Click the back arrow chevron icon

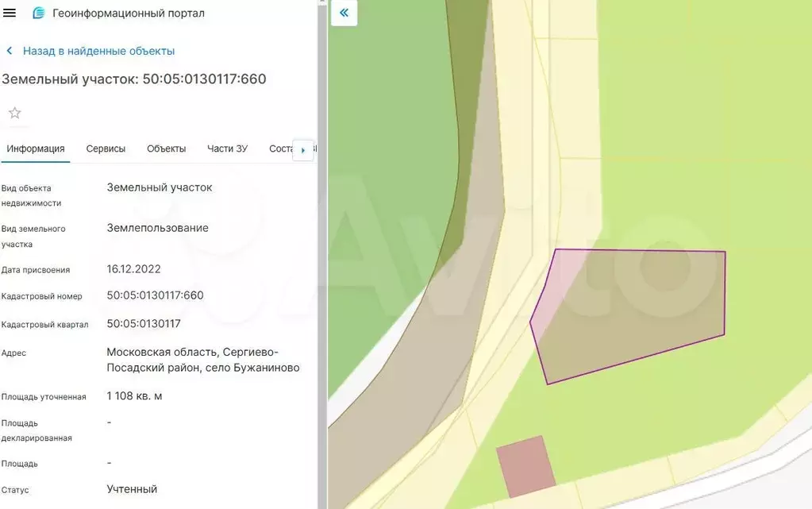(x=10, y=51)
